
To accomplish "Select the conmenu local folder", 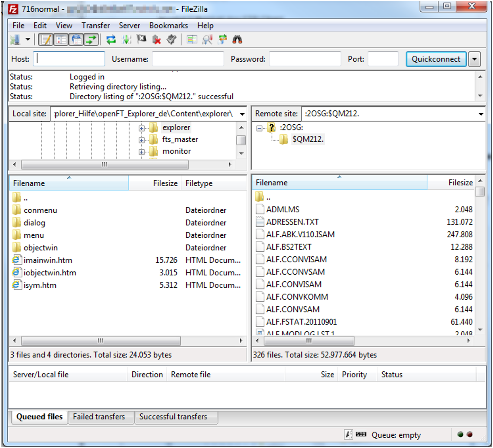I will coord(40,210).
